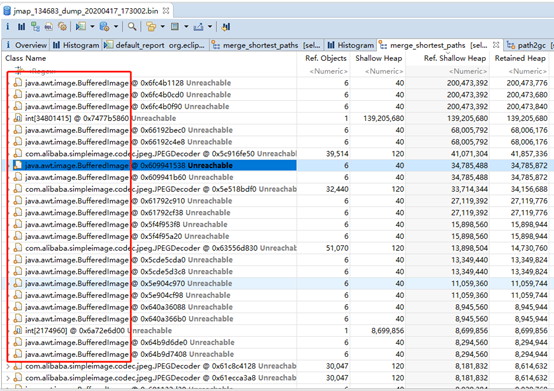Open the OQL query editor icon
Viewport: 554px width, 391px height.
click(x=49, y=26)
